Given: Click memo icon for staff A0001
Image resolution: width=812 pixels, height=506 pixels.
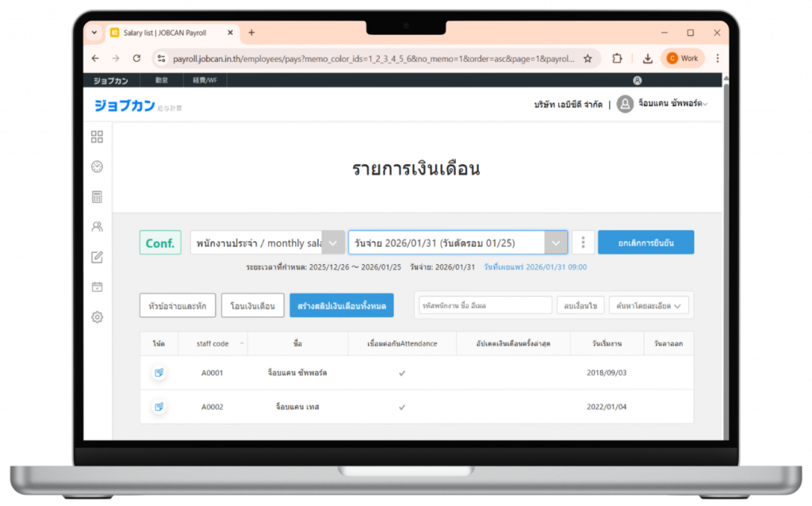Looking at the screenshot, I should 159,372.
